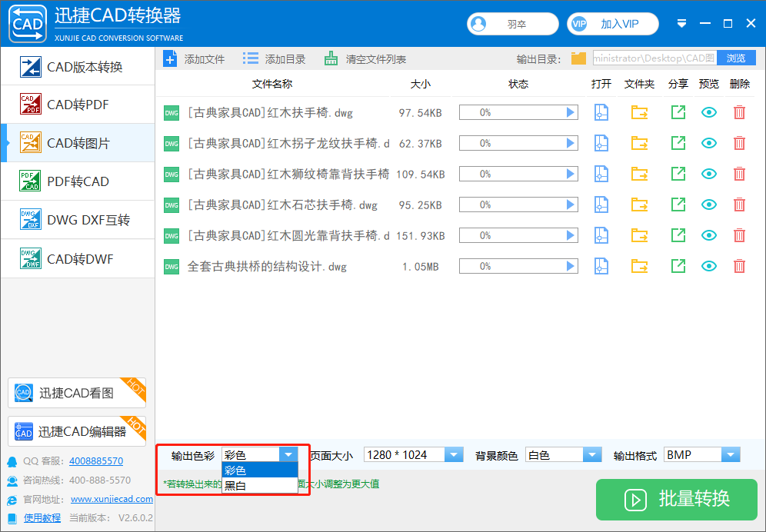Open folder icon for 红木圆光靠背扶手椅 row

(639, 235)
